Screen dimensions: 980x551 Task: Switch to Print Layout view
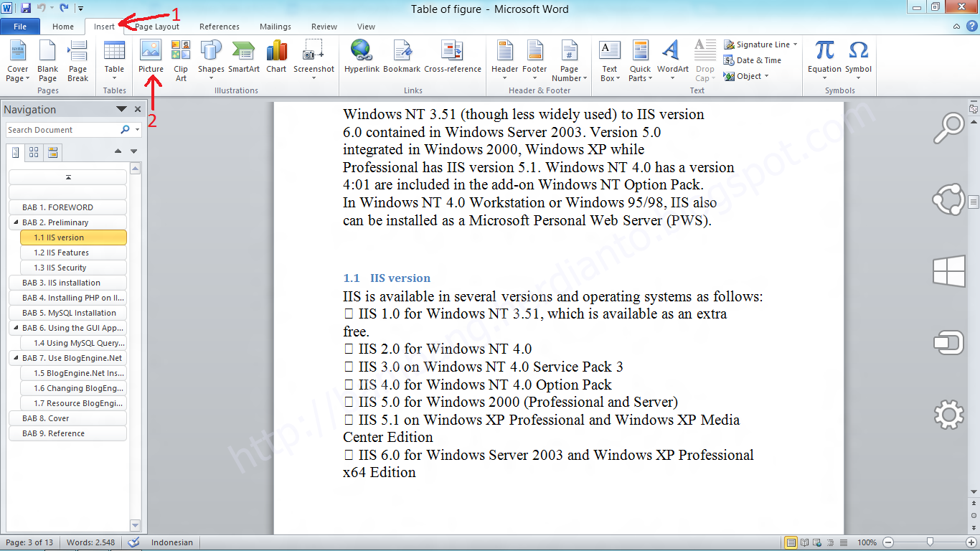pos(791,542)
